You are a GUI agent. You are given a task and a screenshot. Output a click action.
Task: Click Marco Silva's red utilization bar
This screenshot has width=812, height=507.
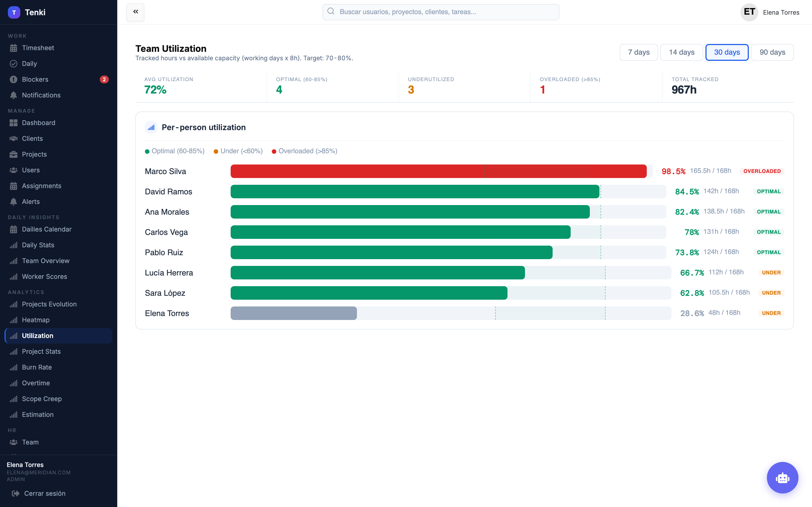(x=438, y=171)
